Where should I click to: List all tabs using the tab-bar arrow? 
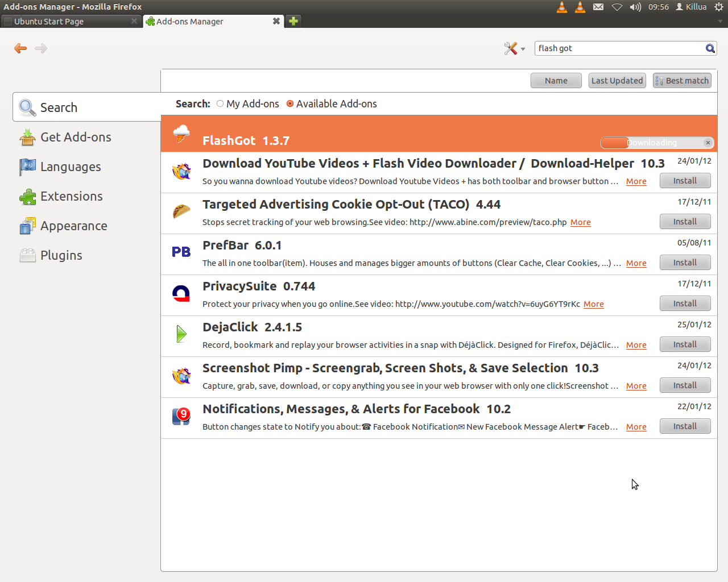coord(720,21)
